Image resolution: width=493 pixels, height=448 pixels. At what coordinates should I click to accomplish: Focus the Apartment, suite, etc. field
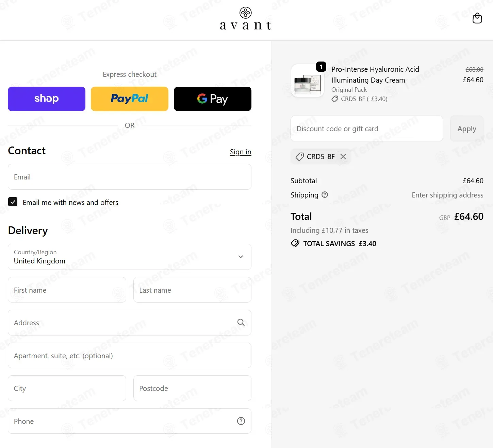click(130, 356)
